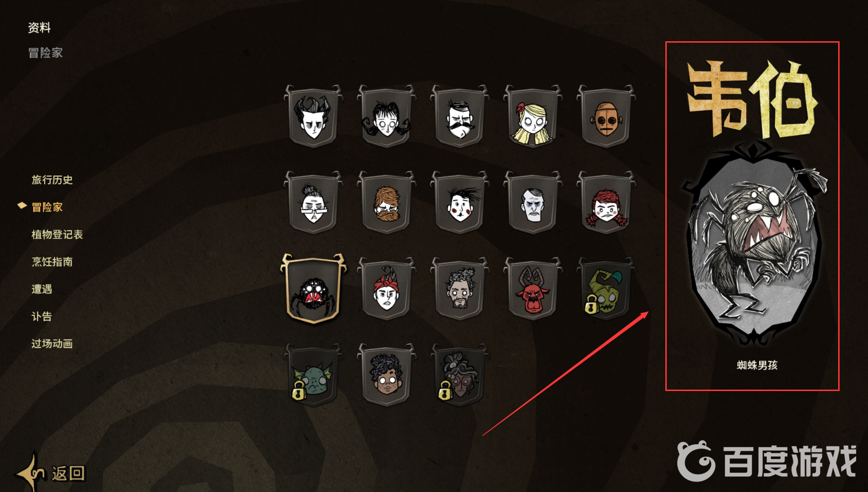Choose locked Wormwood plant character

(606, 289)
